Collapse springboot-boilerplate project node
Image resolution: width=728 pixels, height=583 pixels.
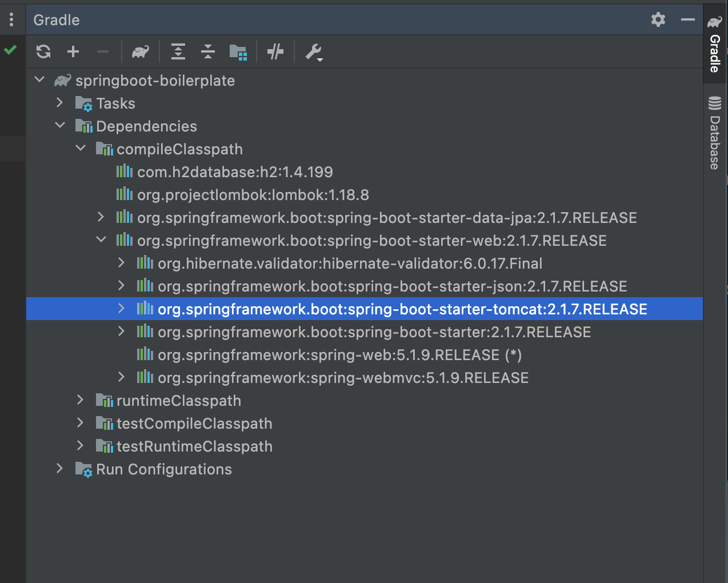click(x=39, y=80)
